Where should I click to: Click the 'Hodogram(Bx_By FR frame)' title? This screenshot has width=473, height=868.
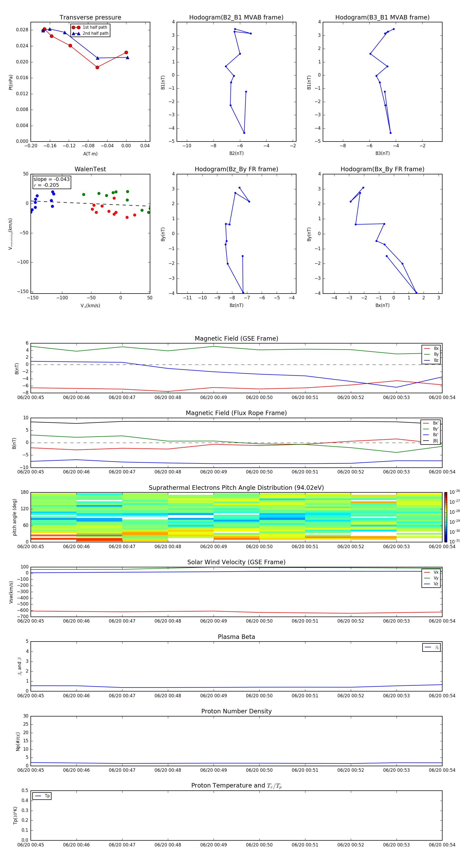382,169
